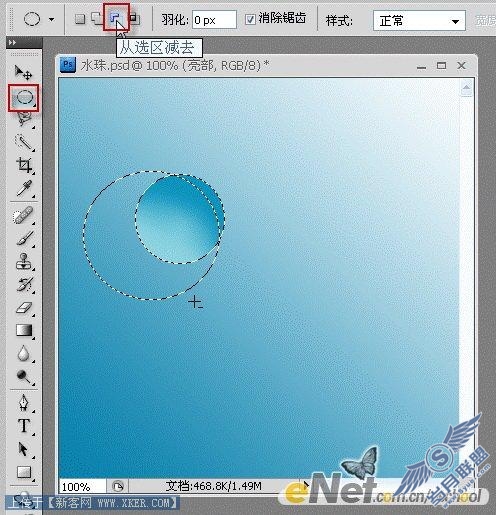Click the Ps icon on document title bar
Image resolution: width=496 pixels, height=515 pixels.
point(68,65)
